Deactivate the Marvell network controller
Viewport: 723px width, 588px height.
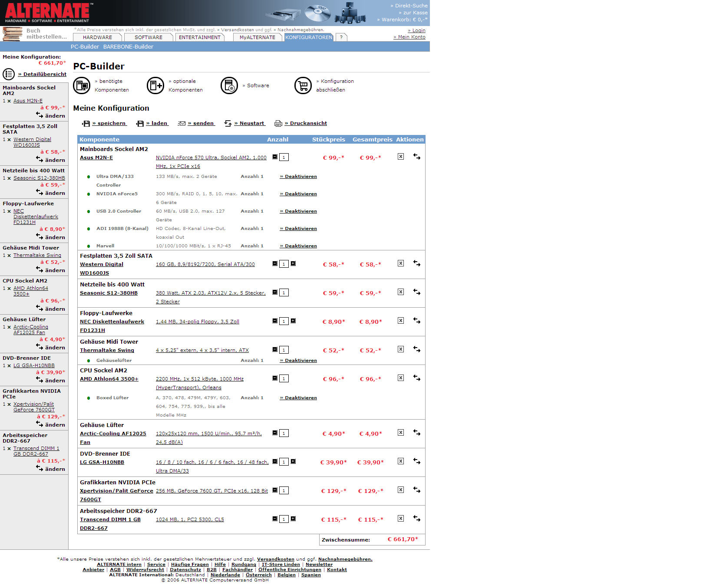tap(298, 246)
